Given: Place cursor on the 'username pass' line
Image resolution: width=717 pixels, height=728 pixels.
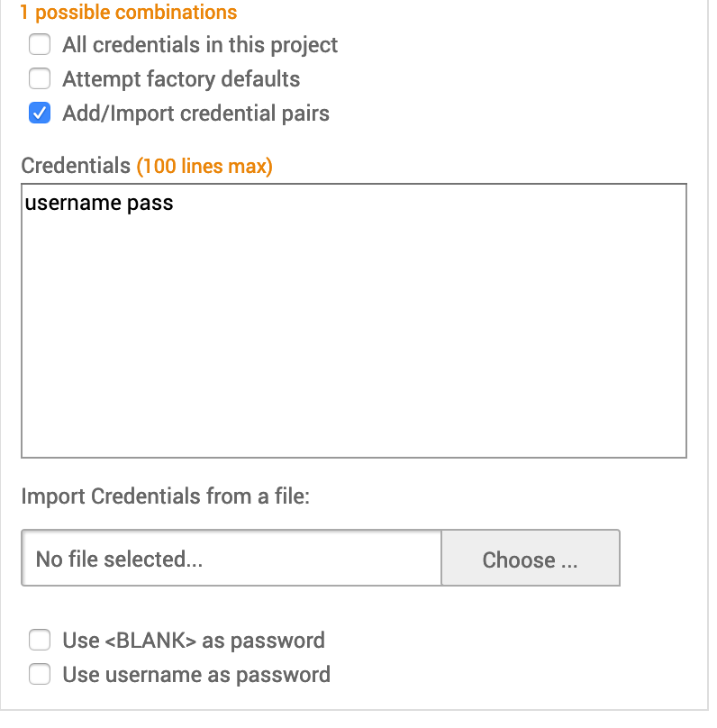Looking at the screenshot, I should (x=99, y=204).
